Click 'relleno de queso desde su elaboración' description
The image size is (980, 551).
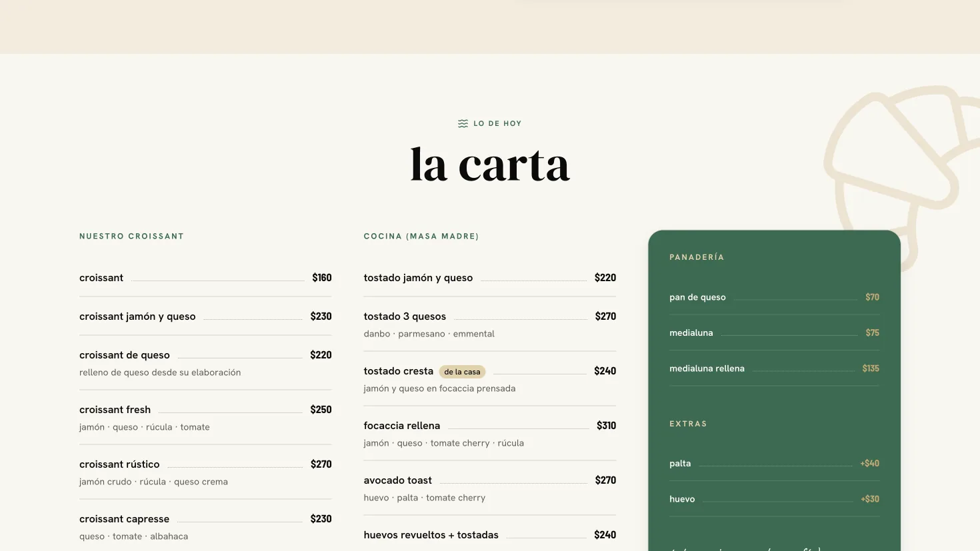click(160, 372)
